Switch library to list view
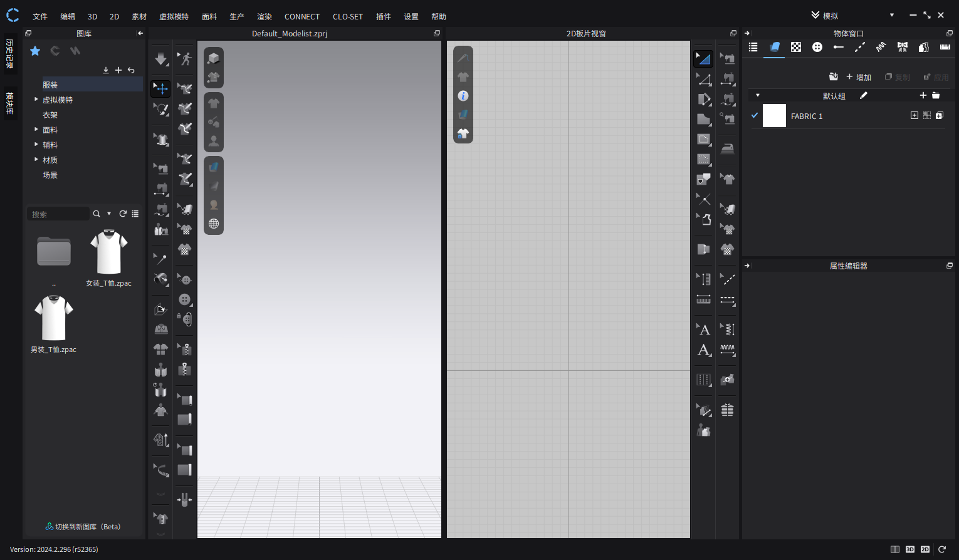959x560 pixels. coord(135,214)
